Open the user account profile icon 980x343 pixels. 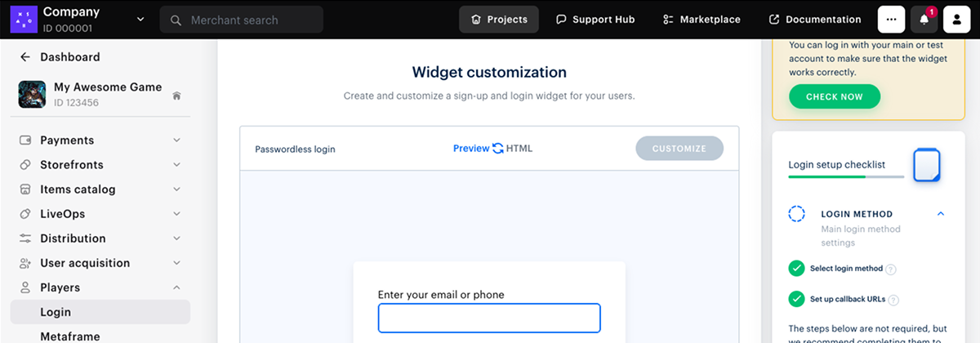coord(956,20)
